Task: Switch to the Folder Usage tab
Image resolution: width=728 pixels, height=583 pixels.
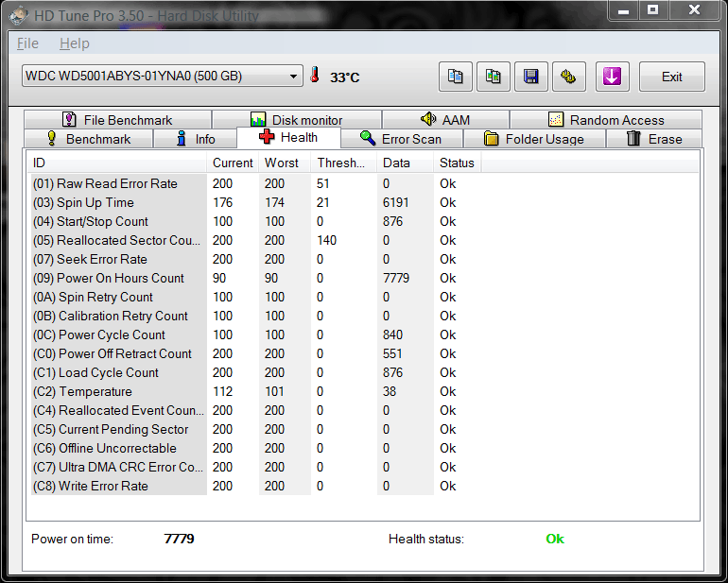Action: coord(534,139)
